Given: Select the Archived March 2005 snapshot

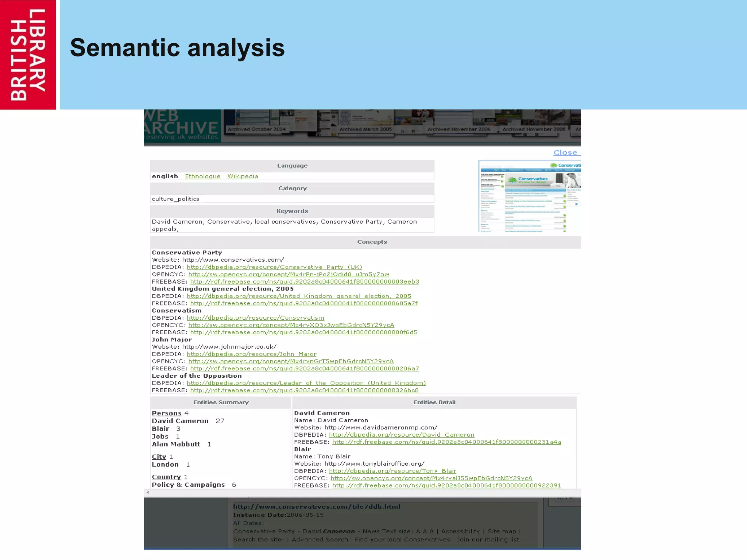Looking at the screenshot, I should 365,129.
